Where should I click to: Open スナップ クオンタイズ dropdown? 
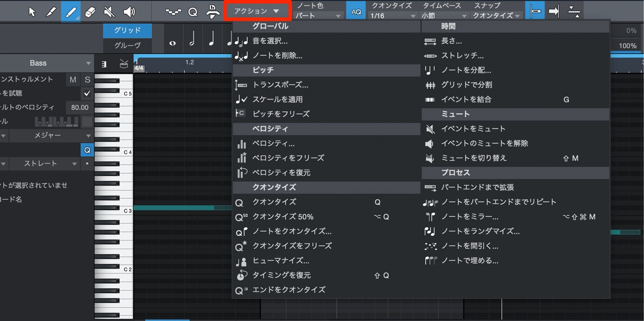point(497,16)
